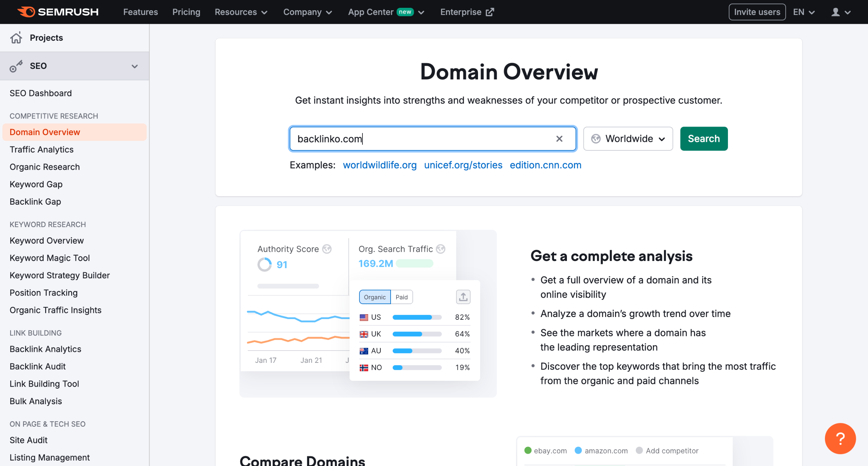Open the Worldwide region dropdown
This screenshot has width=868, height=466.
point(628,138)
